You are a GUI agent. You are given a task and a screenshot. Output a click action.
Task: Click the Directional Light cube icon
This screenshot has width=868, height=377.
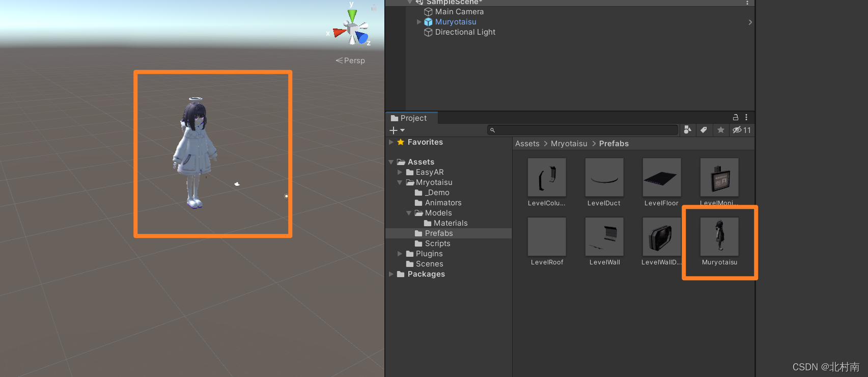(429, 32)
